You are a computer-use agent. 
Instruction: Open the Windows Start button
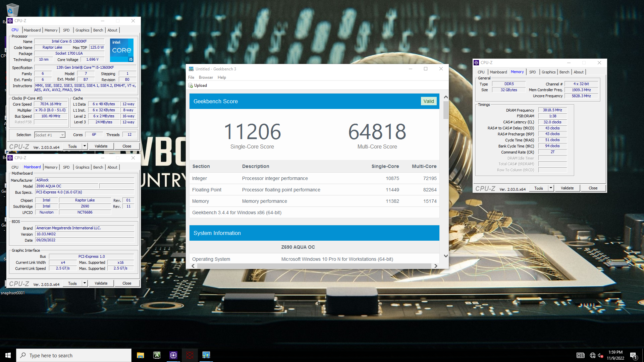tap(8, 355)
